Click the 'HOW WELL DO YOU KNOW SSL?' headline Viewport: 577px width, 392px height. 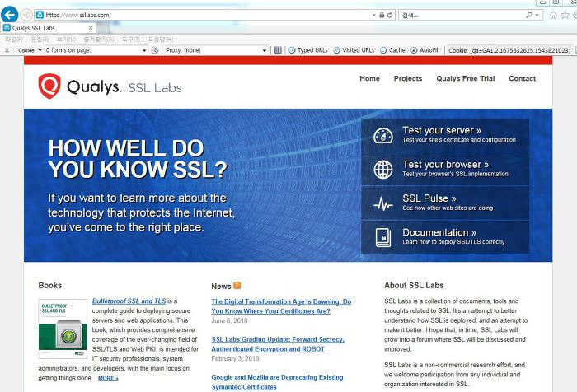(138, 158)
